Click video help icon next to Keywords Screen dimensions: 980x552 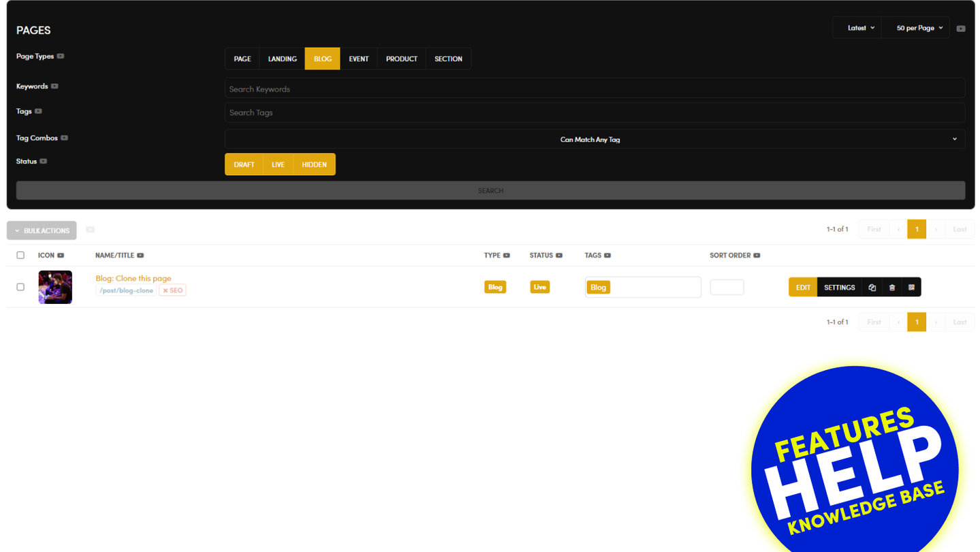(54, 87)
